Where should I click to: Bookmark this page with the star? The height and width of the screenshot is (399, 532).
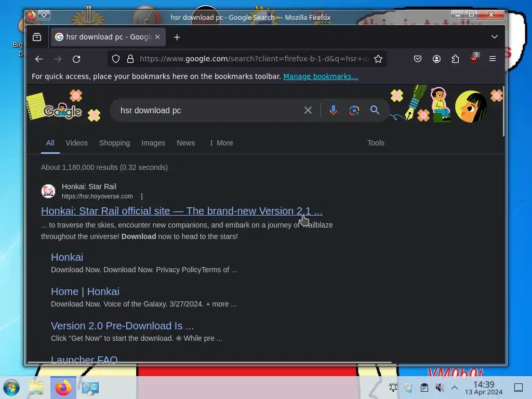[378, 59]
